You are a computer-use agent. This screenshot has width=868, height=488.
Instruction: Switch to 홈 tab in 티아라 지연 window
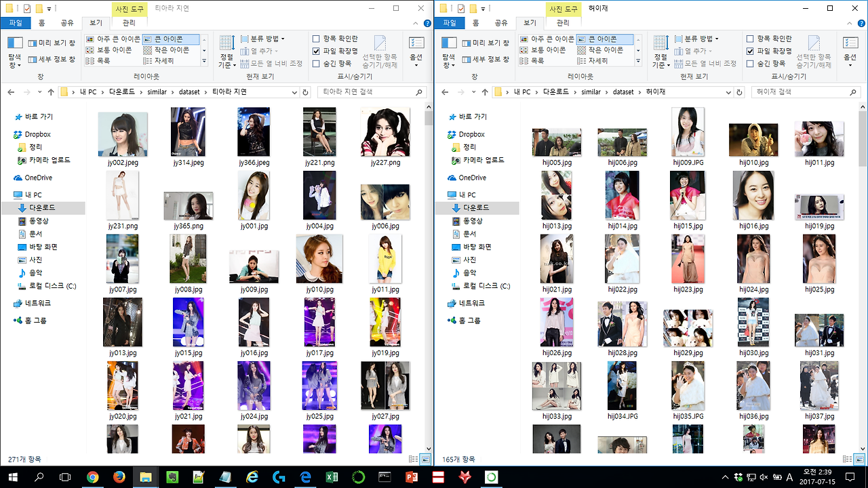coord(42,23)
